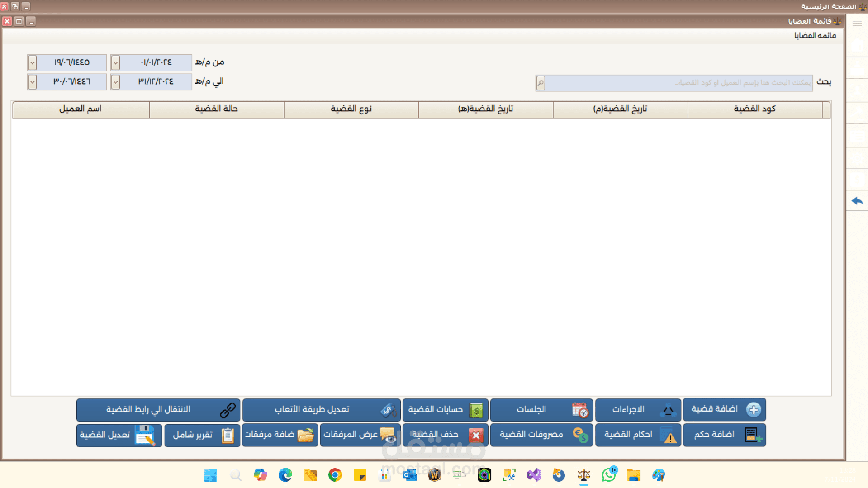Viewport: 868px width, 488px height.
Task: Sort by كود القضية column header
Action: pyautogui.click(x=755, y=109)
